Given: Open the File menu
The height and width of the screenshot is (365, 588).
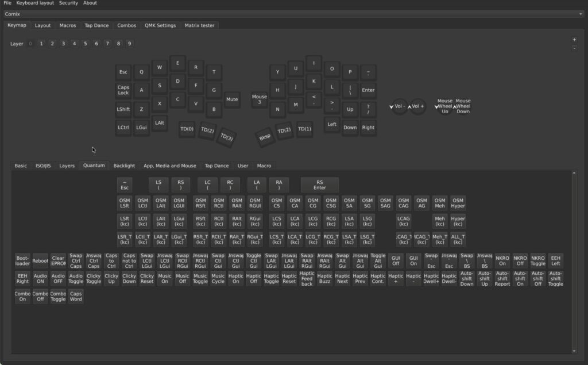Looking at the screenshot, I should coord(7,3).
